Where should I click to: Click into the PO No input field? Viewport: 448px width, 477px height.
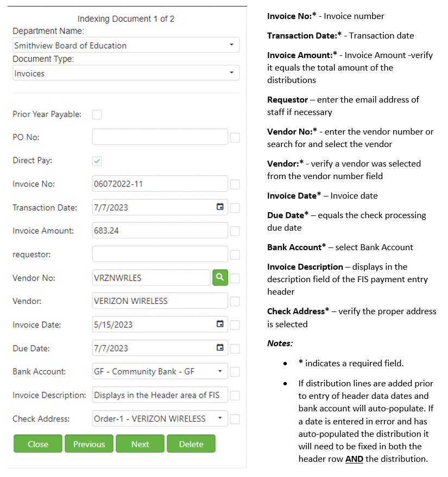(x=160, y=137)
